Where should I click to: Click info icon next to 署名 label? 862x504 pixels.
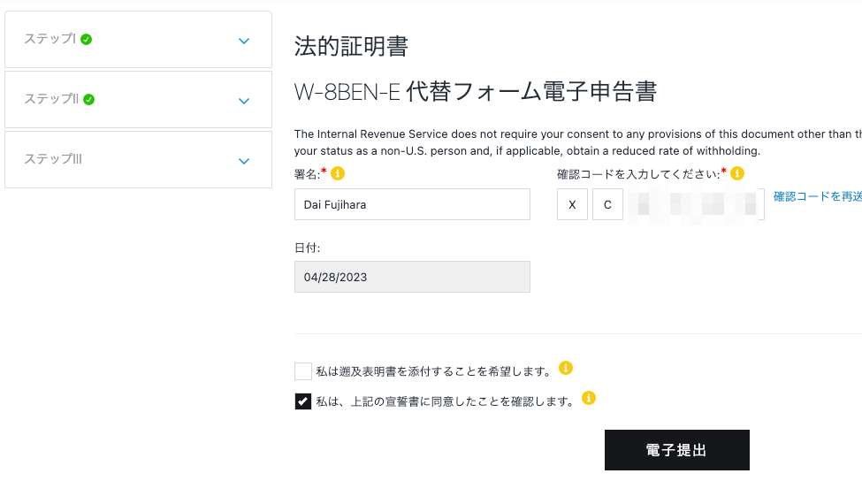pyautogui.click(x=337, y=173)
